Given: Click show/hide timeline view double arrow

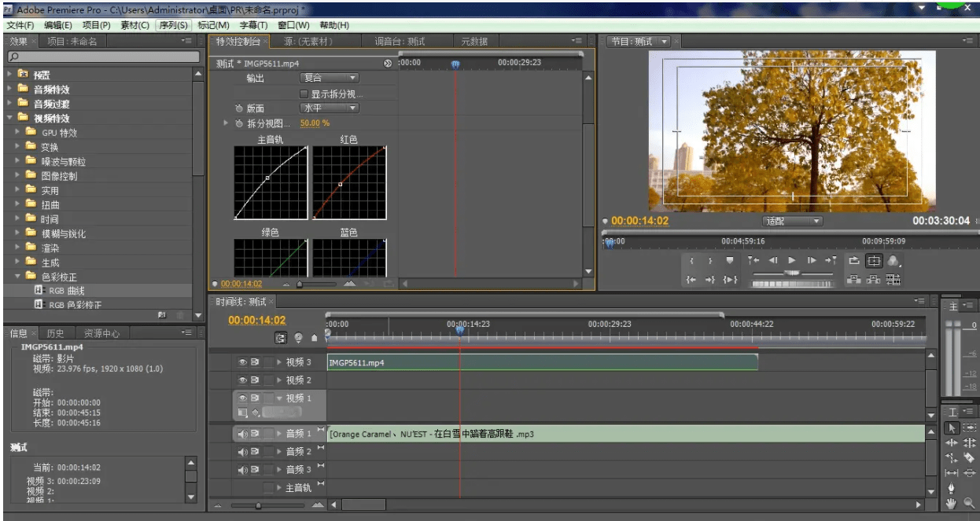Looking at the screenshot, I should tap(388, 64).
